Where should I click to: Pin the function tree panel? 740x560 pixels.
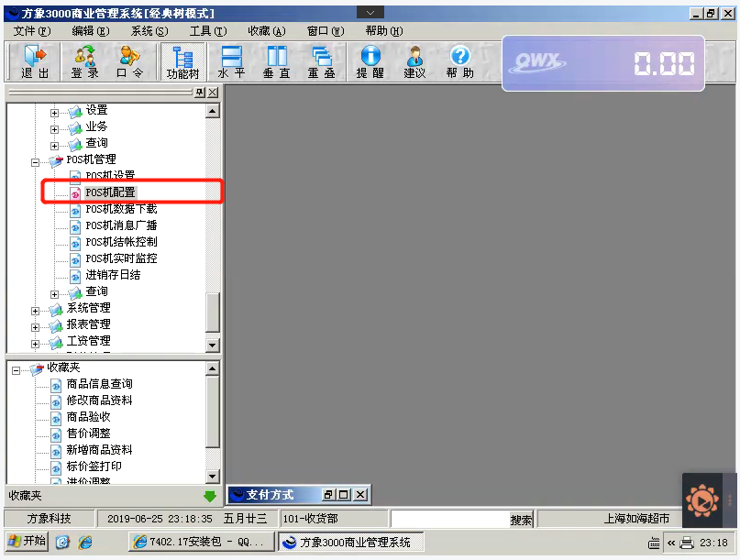pos(201,93)
